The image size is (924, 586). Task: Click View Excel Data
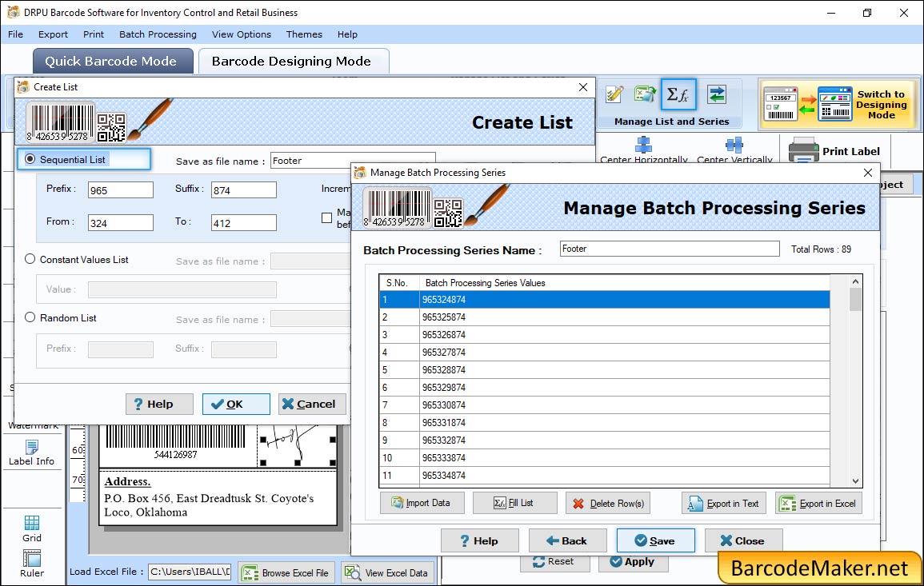(x=388, y=572)
